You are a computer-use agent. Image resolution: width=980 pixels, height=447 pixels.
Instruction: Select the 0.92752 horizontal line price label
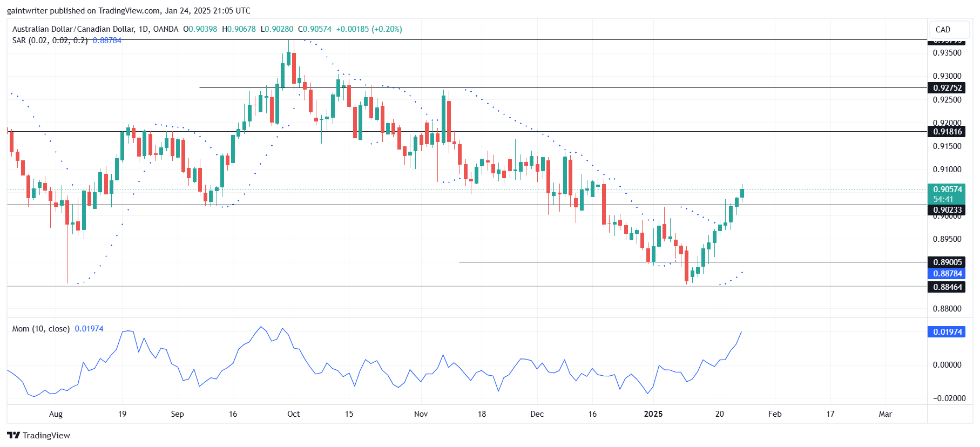tap(947, 87)
